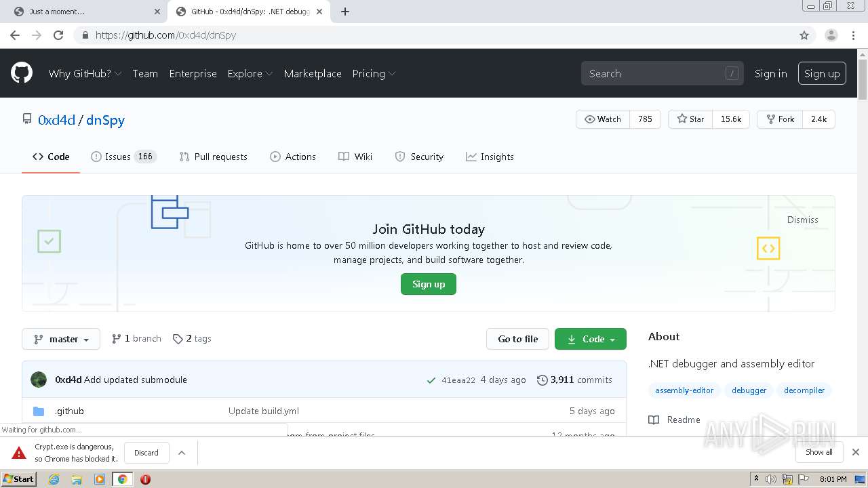The image size is (868, 488).
Task: Switch to the Issues tab
Action: click(124, 157)
